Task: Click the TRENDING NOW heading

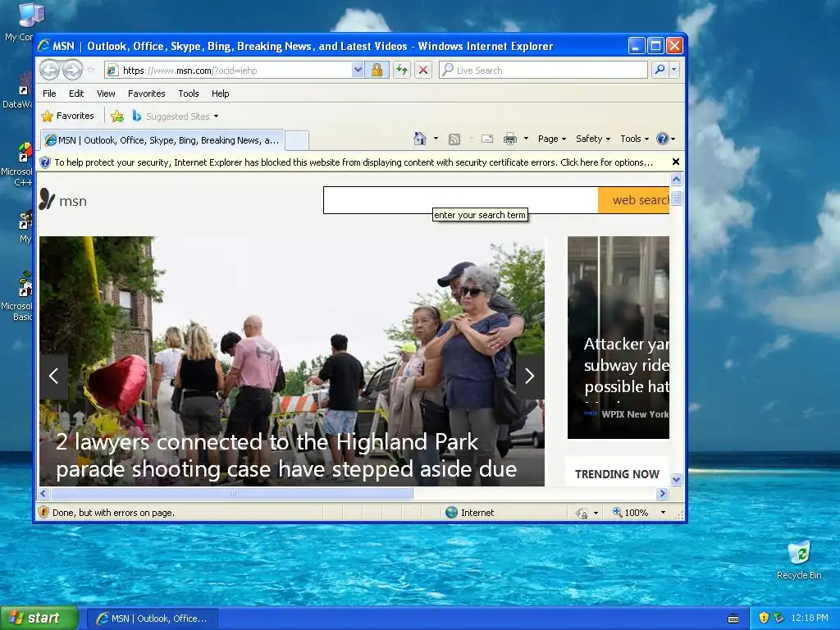Action: [617, 474]
